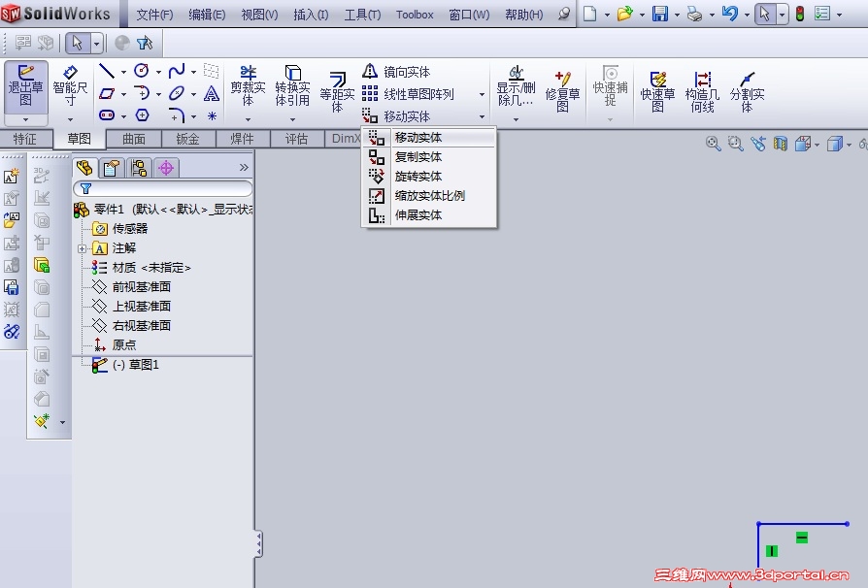Viewport: 868px width, 588px height.
Task: Switch to the 钣金 ribbon tab
Action: point(187,139)
